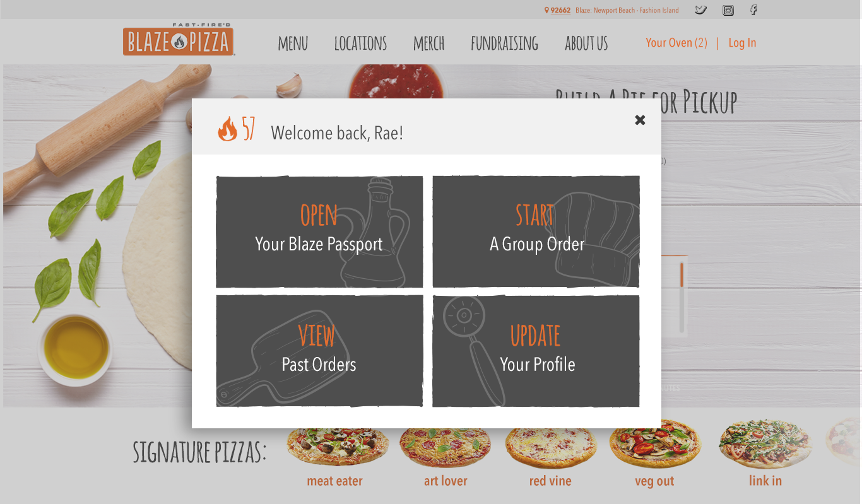Click the Blaze Pizza logo
The image size is (862, 504).
(179, 40)
